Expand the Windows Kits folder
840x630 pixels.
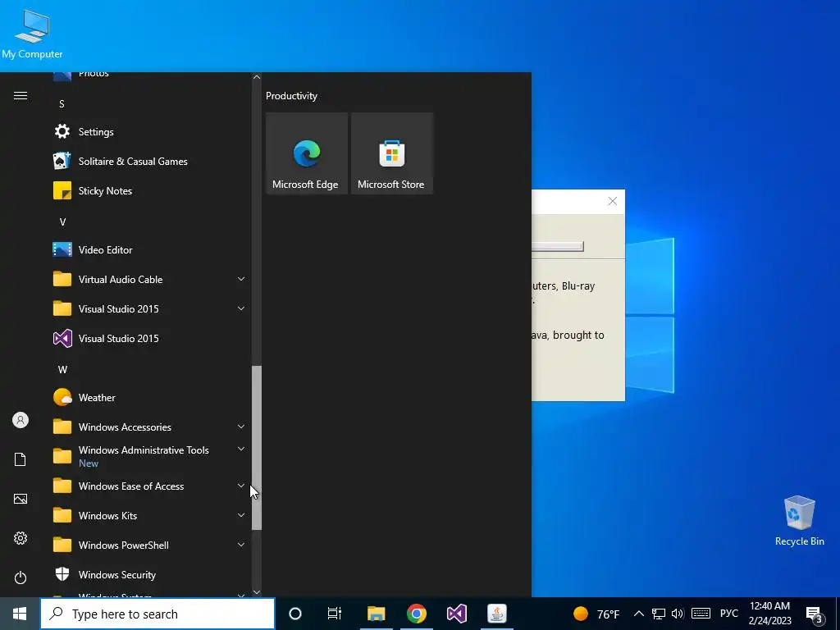(x=241, y=515)
